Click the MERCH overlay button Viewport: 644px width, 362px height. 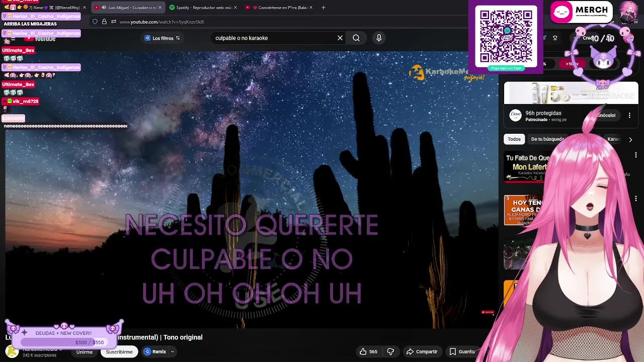tap(581, 12)
